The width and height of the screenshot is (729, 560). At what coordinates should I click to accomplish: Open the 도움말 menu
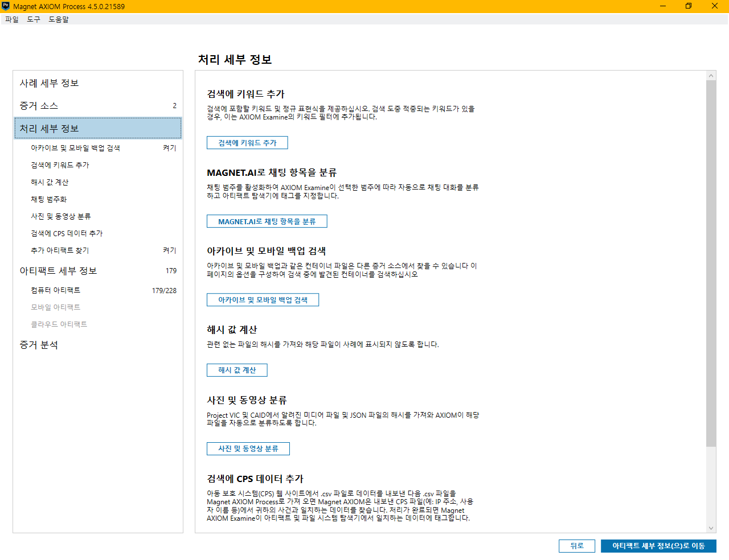pos(59,19)
